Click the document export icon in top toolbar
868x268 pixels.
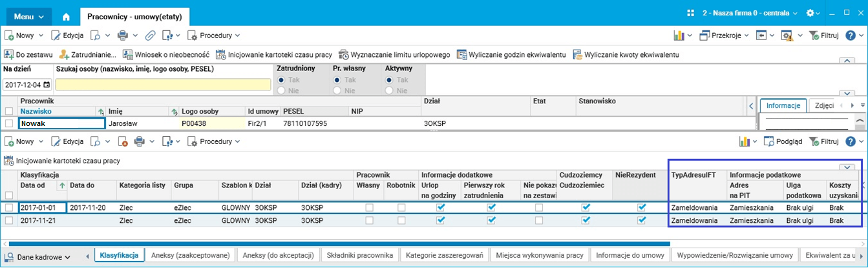[x=167, y=36]
